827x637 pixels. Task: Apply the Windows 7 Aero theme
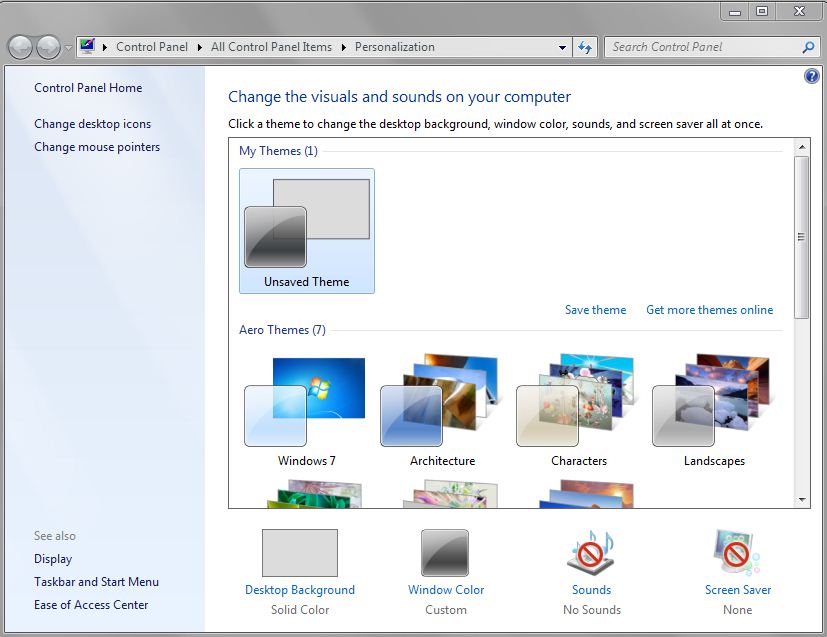(306, 411)
